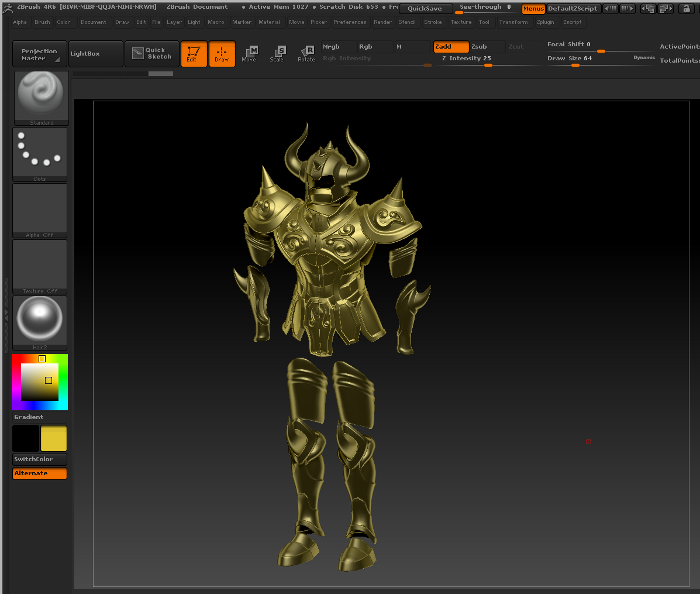Open the Zplugin menu
The height and width of the screenshot is (594, 700).
546,22
